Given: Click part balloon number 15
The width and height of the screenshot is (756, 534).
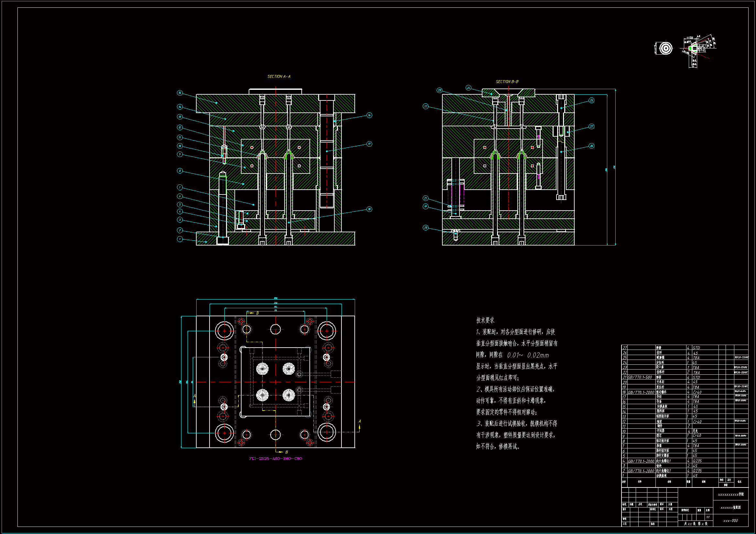Looking at the screenshot, I should pyautogui.click(x=179, y=93).
